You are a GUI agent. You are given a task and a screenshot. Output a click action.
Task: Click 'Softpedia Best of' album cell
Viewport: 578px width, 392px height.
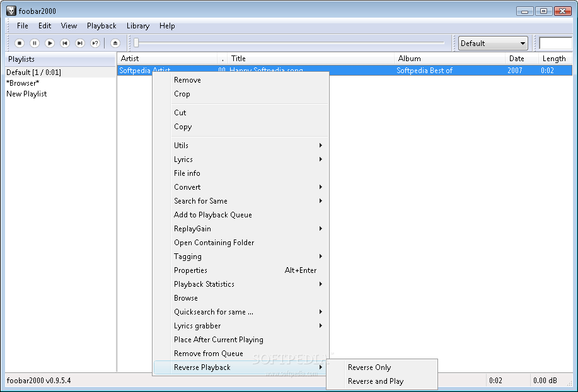click(x=424, y=71)
